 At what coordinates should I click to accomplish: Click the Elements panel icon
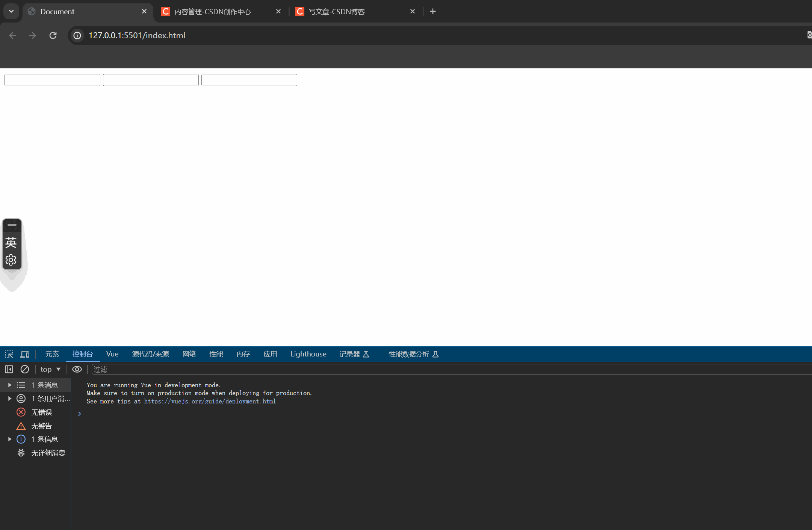(x=51, y=354)
